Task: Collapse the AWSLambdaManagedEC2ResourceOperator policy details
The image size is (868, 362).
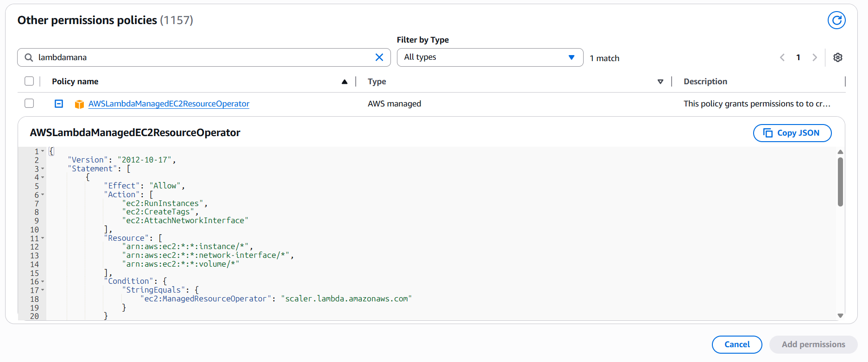Action: click(59, 104)
